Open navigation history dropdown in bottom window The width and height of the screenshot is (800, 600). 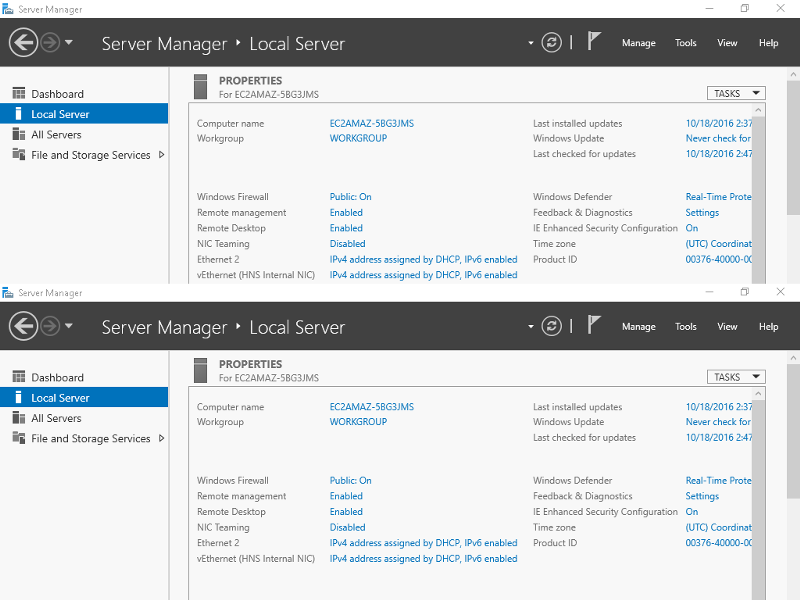pyautogui.click(x=69, y=326)
